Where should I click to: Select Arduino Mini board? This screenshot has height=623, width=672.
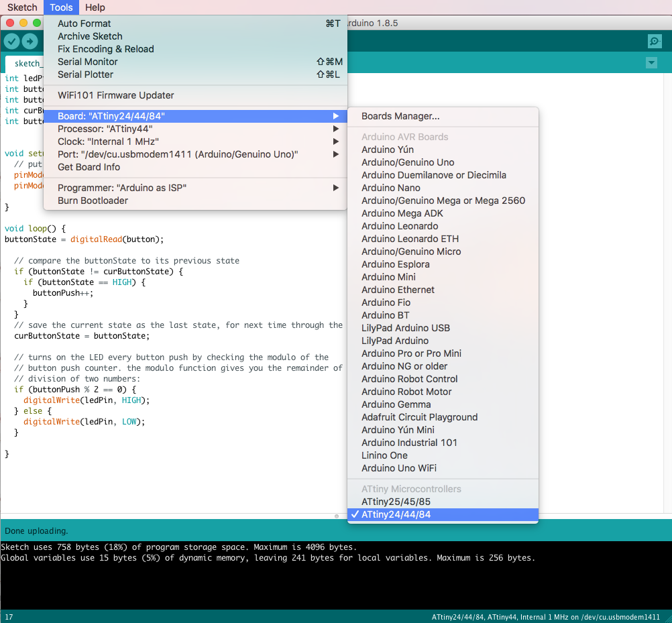443,277
